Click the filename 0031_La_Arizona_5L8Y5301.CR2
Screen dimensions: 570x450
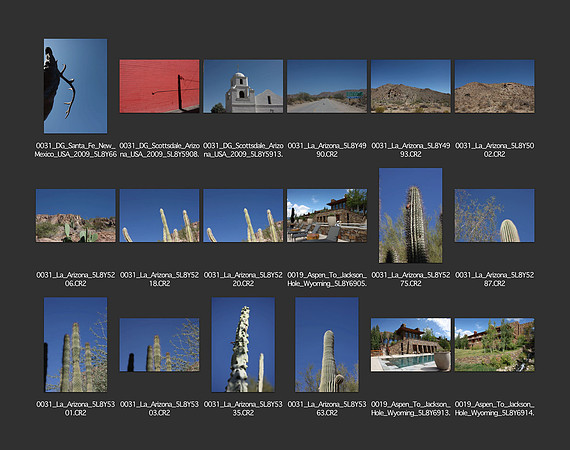click(76, 409)
